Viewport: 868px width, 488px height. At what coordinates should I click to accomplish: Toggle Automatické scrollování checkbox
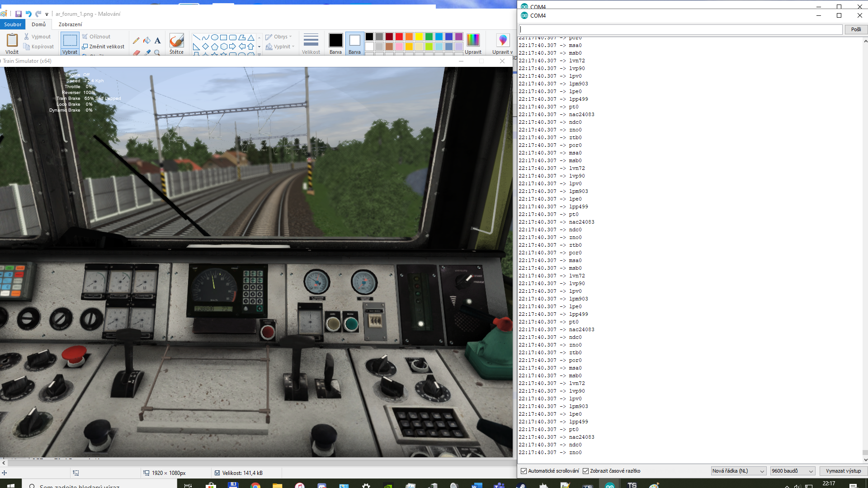coord(524,471)
